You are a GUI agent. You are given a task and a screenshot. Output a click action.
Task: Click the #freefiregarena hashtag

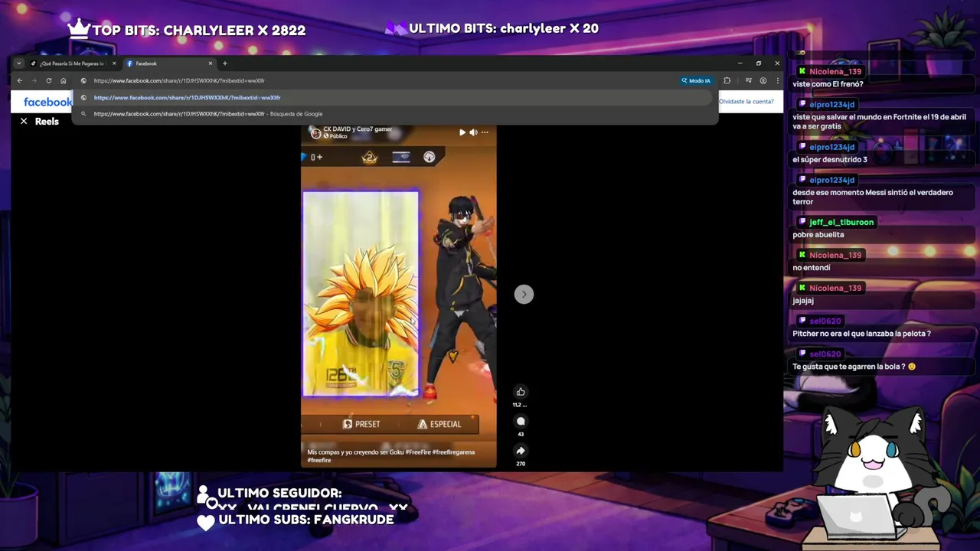[x=453, y=452]
